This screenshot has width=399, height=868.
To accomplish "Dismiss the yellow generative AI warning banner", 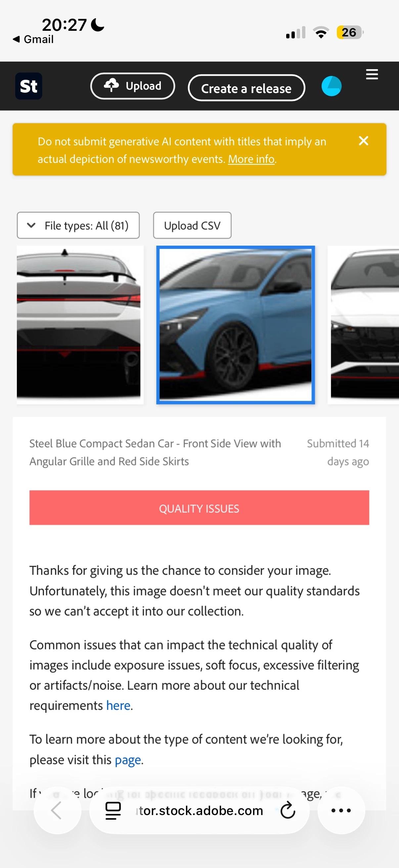I will pyautogui.click(x=363, y=141).
